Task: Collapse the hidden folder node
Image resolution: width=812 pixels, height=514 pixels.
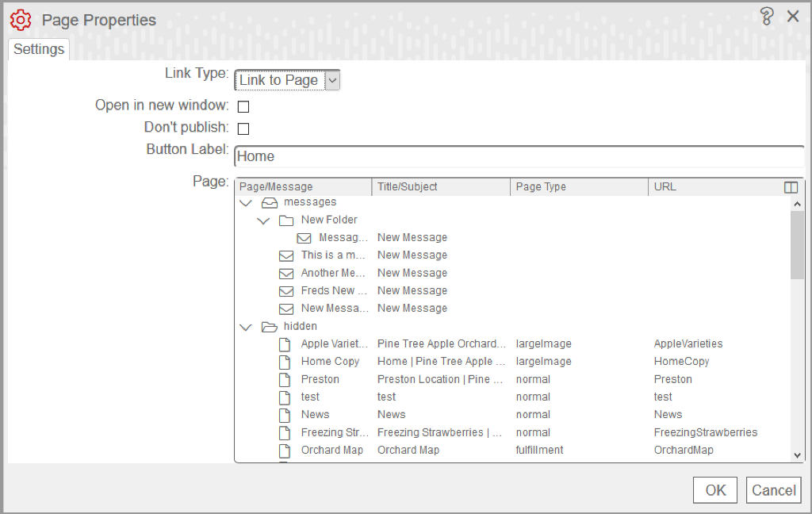Action: [x=246, y=328]
